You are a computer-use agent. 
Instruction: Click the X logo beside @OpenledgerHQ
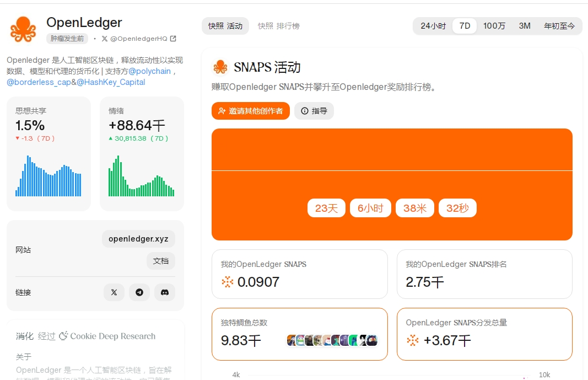pos(105,39)
